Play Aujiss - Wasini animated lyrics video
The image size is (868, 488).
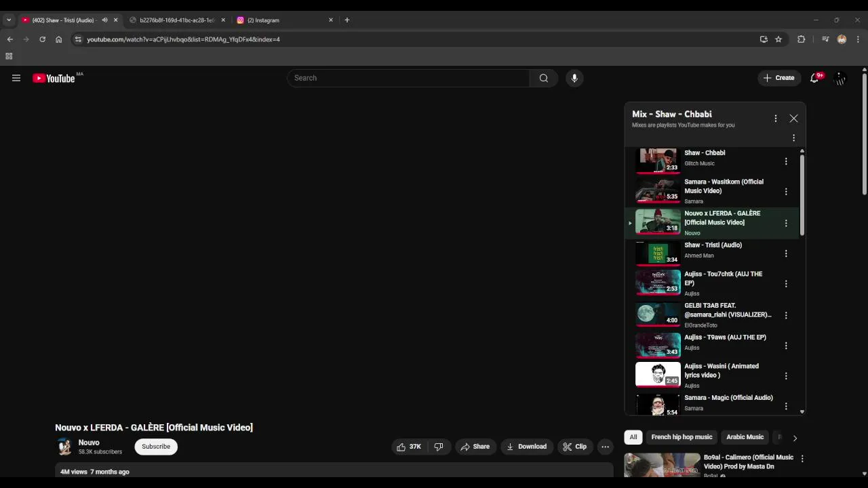click(722, 371)
